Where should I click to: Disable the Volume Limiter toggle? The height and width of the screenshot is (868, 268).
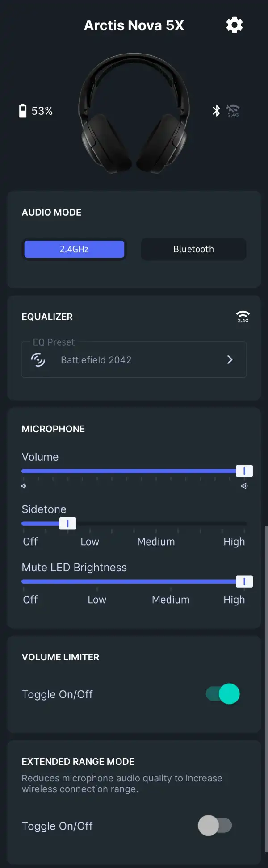click(223, 694)
